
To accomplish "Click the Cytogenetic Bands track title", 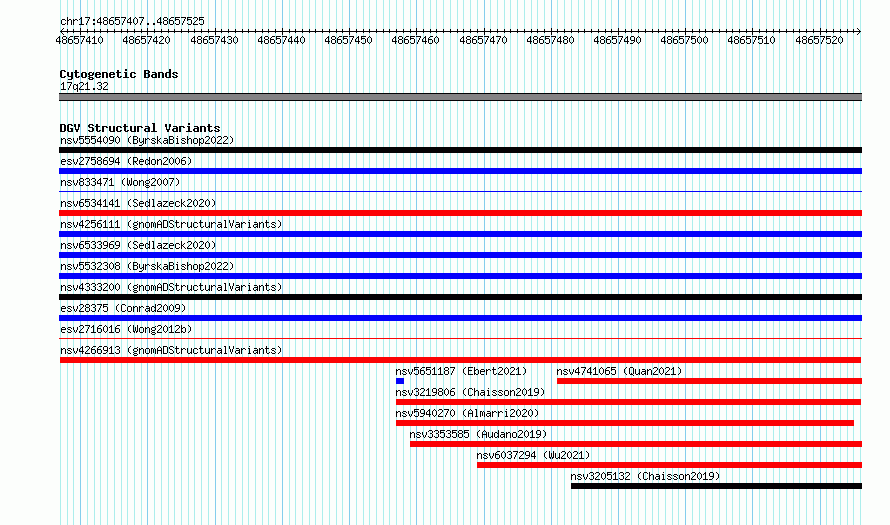I will pos(119,74).
